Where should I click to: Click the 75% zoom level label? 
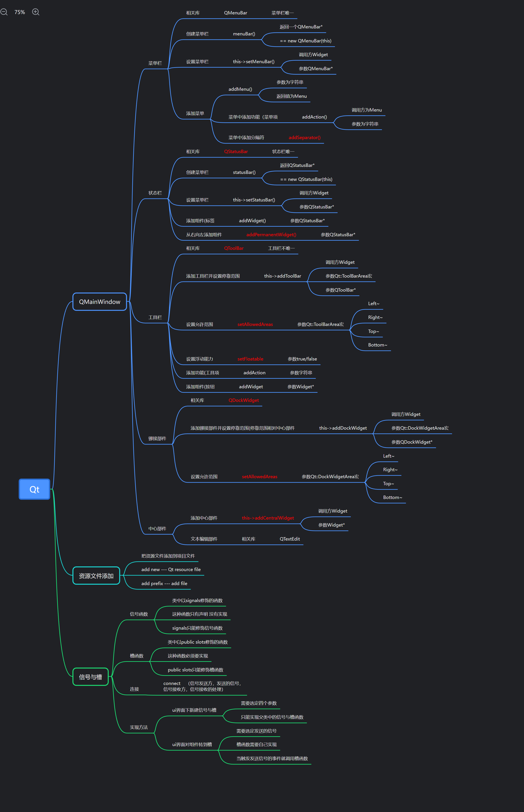(20, 12)
